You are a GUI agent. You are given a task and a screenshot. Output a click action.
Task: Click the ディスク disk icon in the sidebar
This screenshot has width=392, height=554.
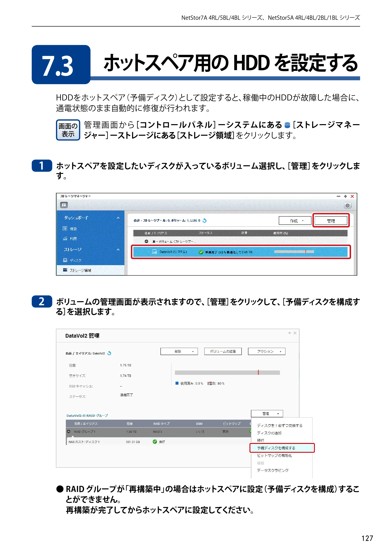(x=65, y=260)
